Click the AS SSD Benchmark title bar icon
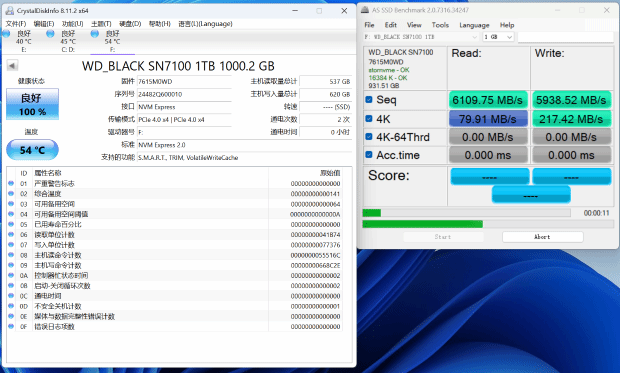620x373 pixels. point(365,10)
